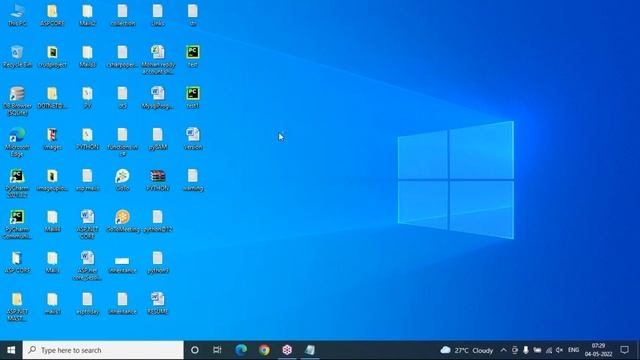Select the 'links' file on desktop

click(158, 16)
